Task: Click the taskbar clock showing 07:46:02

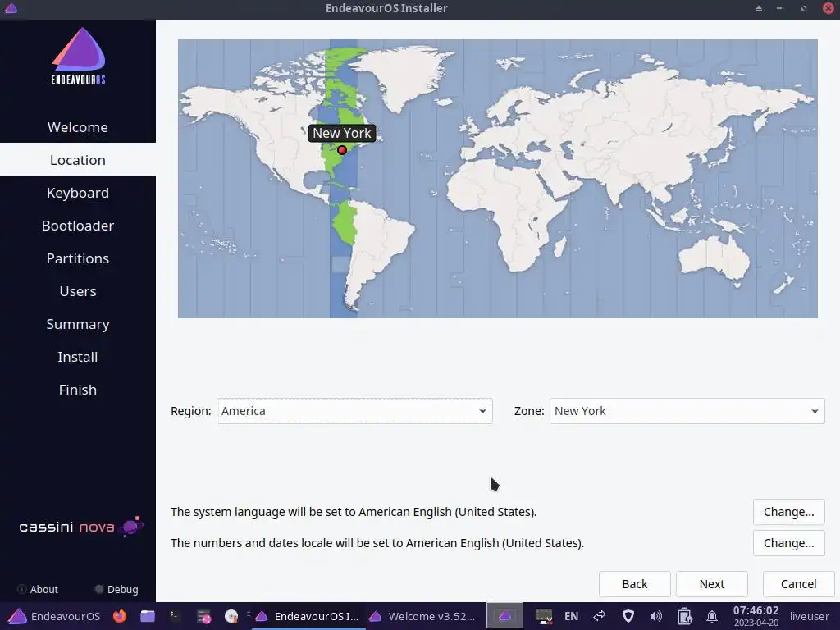Action: (756, 615)
